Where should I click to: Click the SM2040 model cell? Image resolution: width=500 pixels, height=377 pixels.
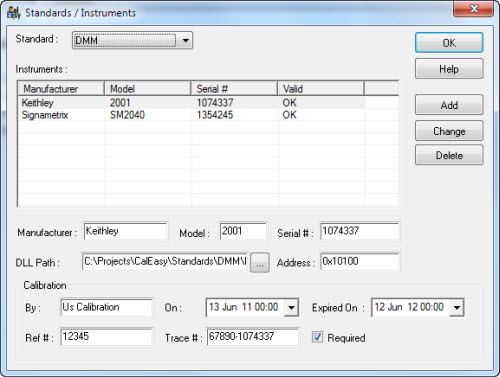127,115
